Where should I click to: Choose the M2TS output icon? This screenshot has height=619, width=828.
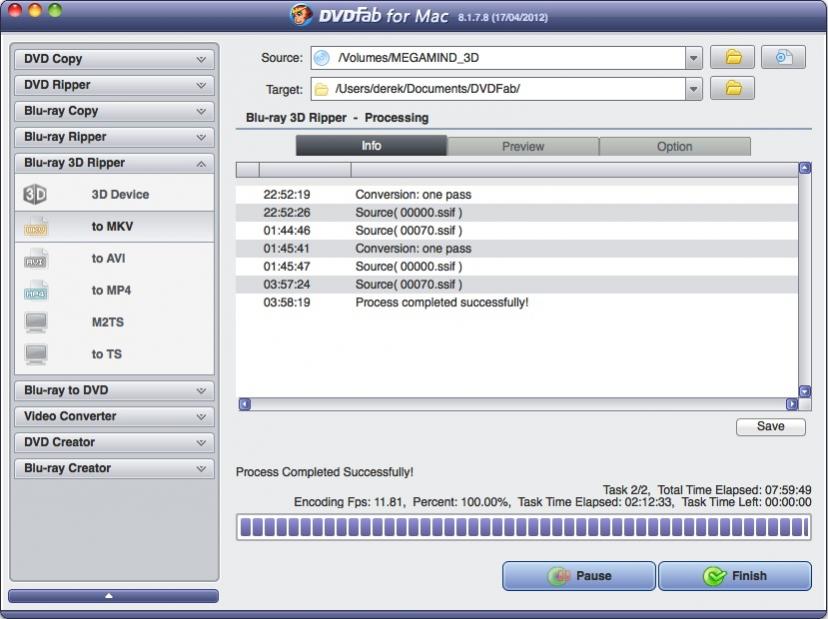tap(35, 323)
